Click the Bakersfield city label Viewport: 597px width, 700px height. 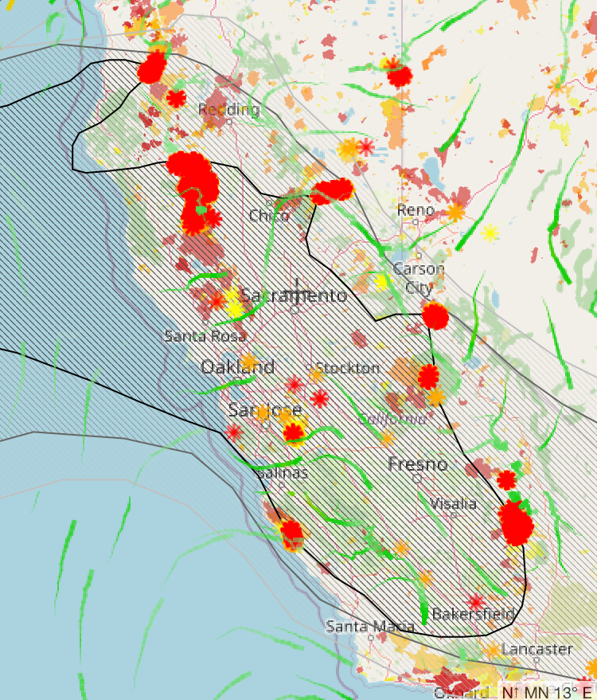click(473, 615)
